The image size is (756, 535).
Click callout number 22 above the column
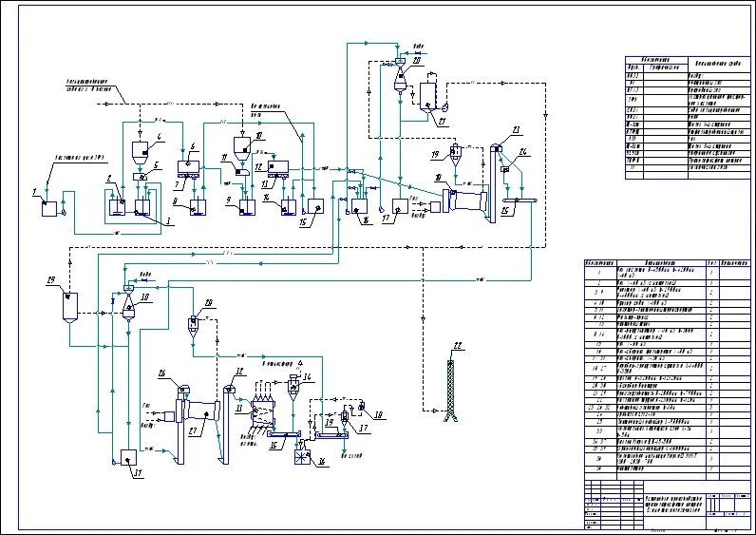[x=458, y=345]
